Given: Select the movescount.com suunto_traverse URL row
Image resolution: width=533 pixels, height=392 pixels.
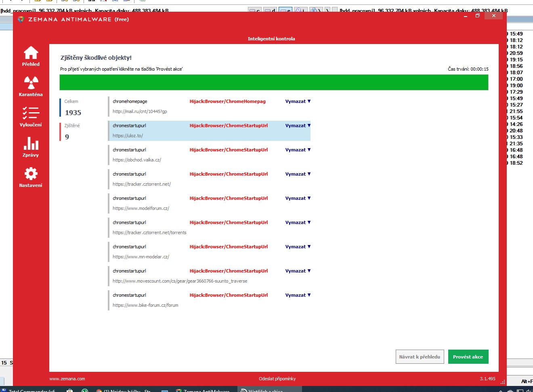Looking at the screenshot, I should (180, 281).
